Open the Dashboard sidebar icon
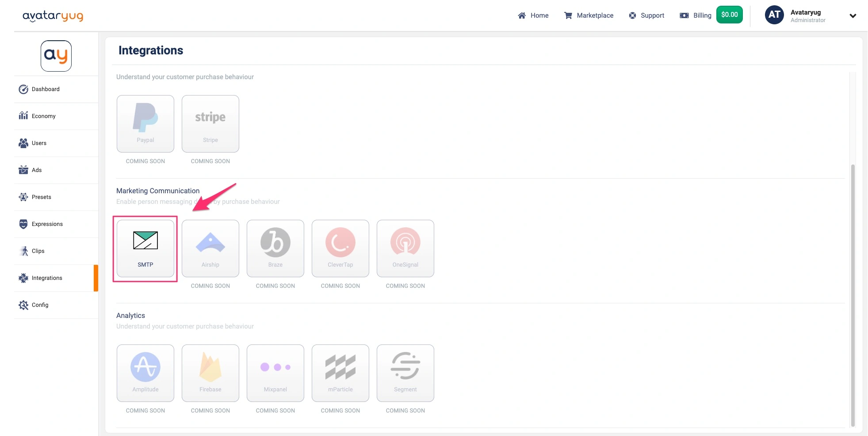 pyautogui.click(x=23, y=89)
